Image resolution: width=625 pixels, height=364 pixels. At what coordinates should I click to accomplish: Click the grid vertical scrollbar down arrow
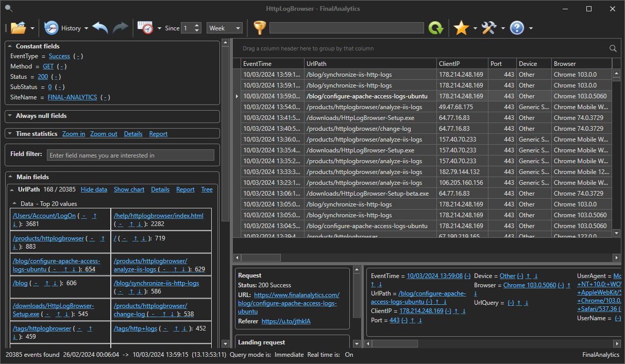point(616,233)
